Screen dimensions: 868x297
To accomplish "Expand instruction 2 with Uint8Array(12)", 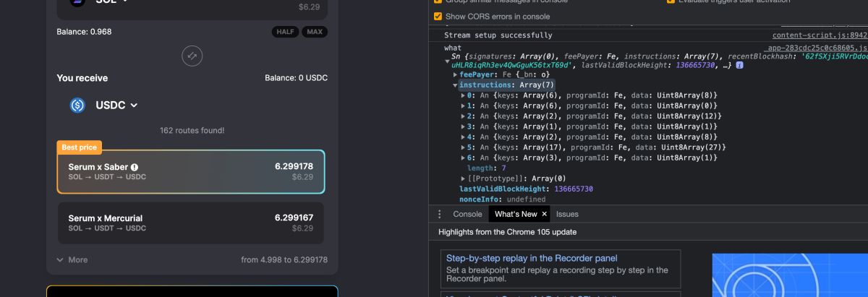I will point(463,116).
